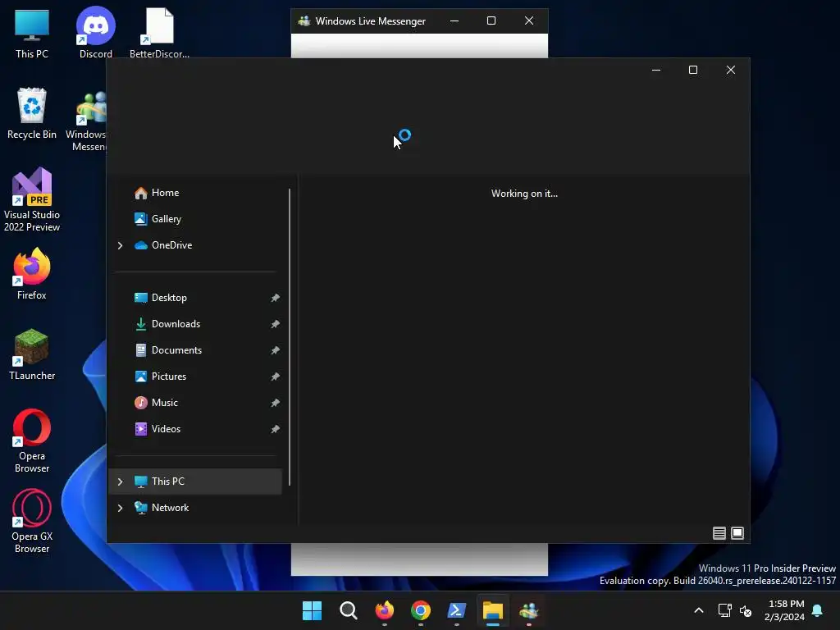840x630 pixels.
Task: Click the OneDrive cloud icon
Action: (141, 245)
